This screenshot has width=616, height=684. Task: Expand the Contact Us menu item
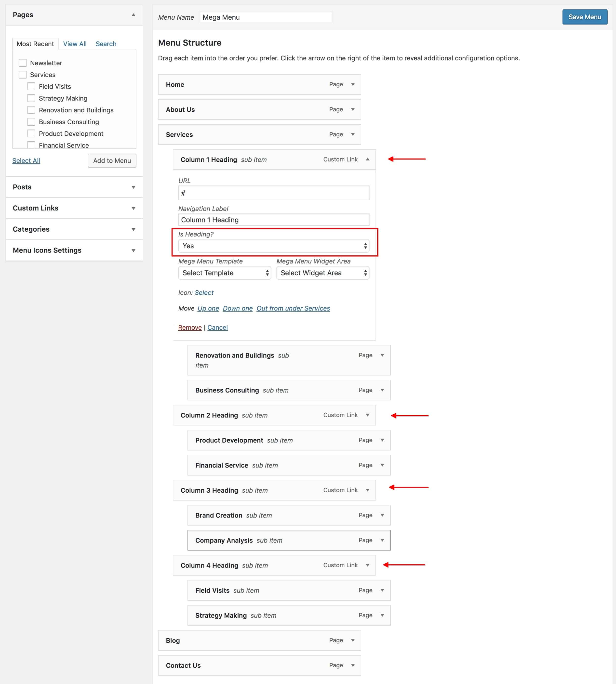tap(353, 665)
